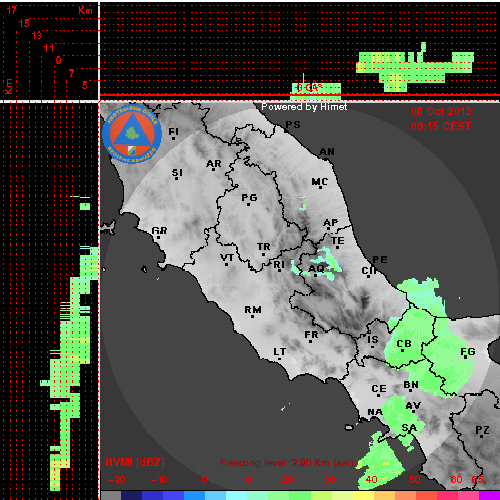Click the RI city label

279,265
